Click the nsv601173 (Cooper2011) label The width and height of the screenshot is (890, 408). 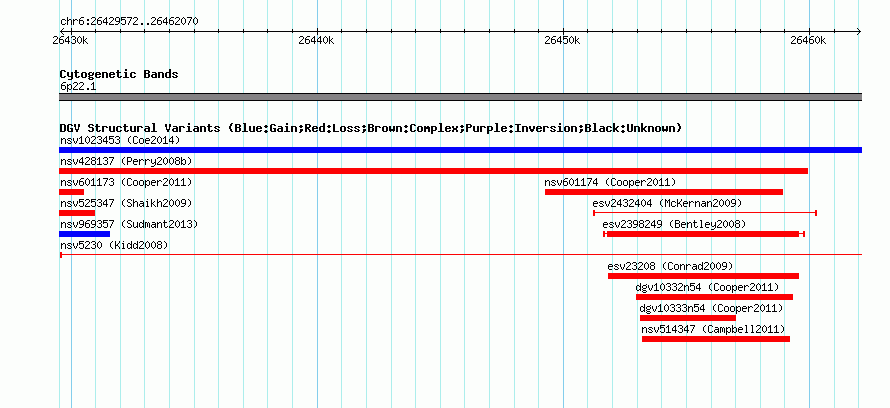tap(126, 182)
